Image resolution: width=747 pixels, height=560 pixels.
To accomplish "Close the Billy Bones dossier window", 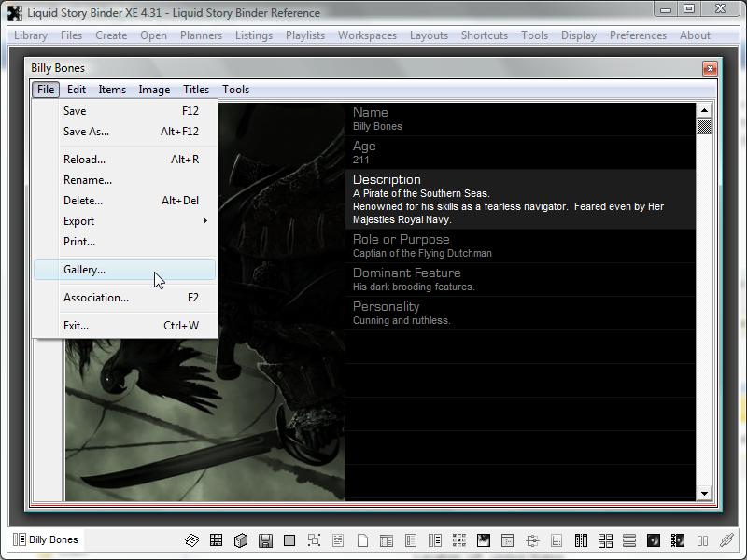I will pyautogui.click(x=710, y=68).
